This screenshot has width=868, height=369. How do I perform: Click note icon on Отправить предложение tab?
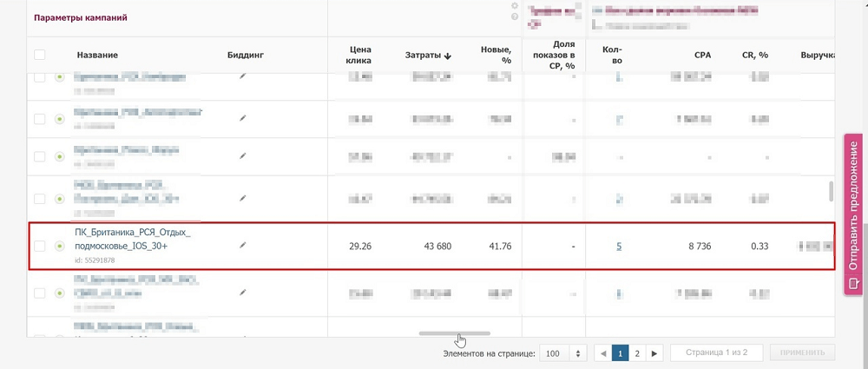click(x=855, y=284)
